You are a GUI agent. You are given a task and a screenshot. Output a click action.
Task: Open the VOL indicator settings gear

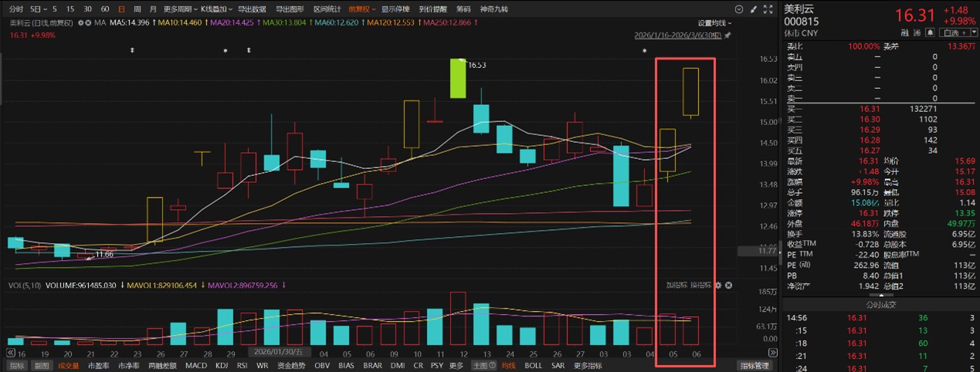[717, 286]
